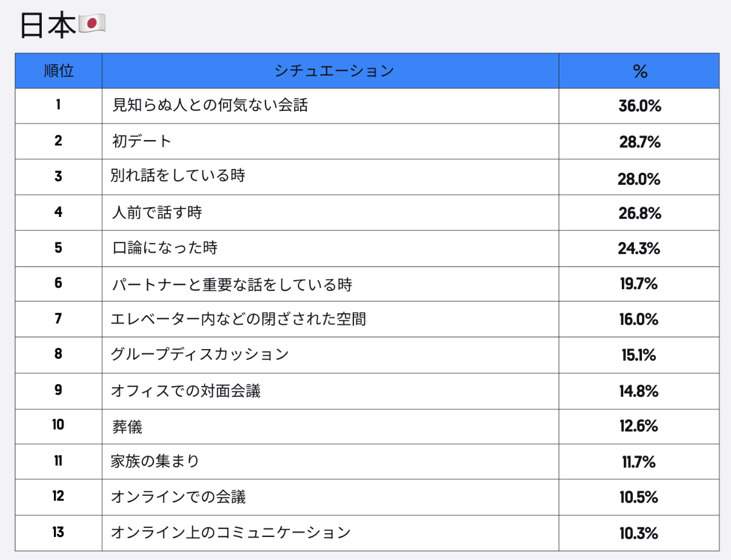Select the 葬儀 cell

tap(127, 427)
